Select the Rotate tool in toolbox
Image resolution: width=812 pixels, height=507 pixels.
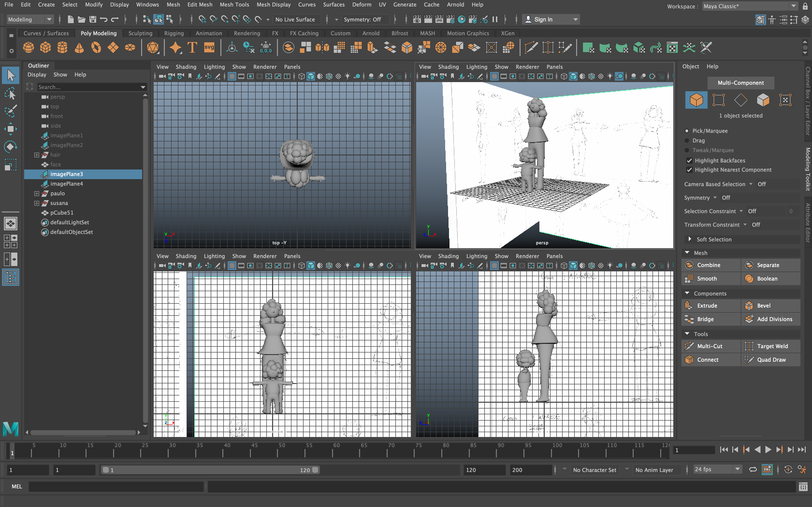point(10,147)
